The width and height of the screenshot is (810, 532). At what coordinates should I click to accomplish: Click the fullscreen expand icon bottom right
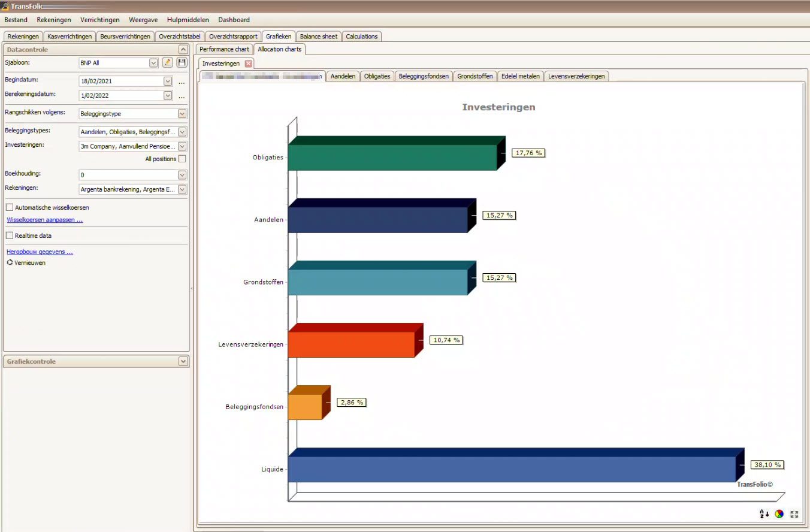(x=794, y=514)
